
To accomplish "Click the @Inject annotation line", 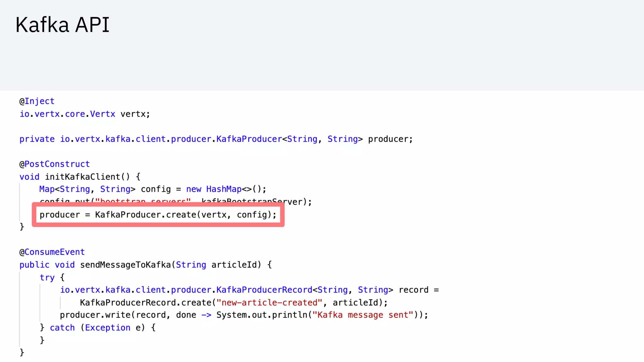I will pyautogui.click(x=37, y=101).
